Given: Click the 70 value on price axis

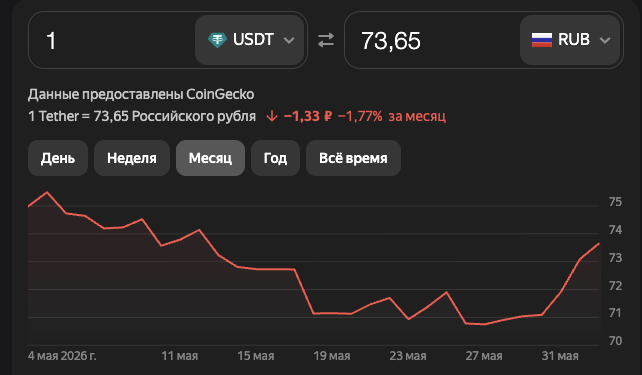Looking at the screenshot, I should [x=615, y=341].
